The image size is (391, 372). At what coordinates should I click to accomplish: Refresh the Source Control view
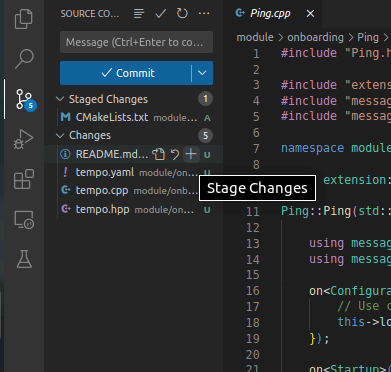pos(182,14)
